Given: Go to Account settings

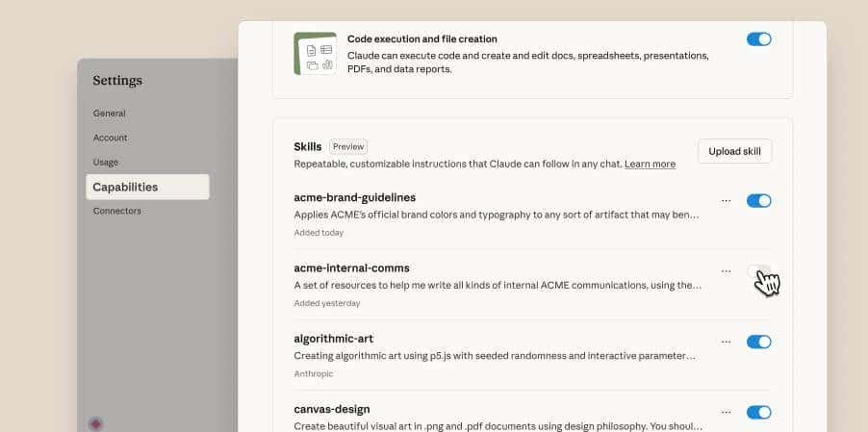Looking at the screenshot, I should (110, 138).
